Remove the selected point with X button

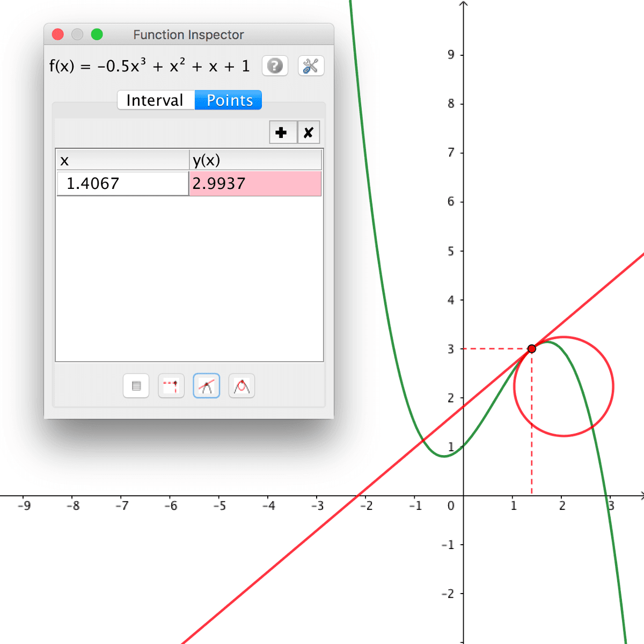tap(309, 133)
